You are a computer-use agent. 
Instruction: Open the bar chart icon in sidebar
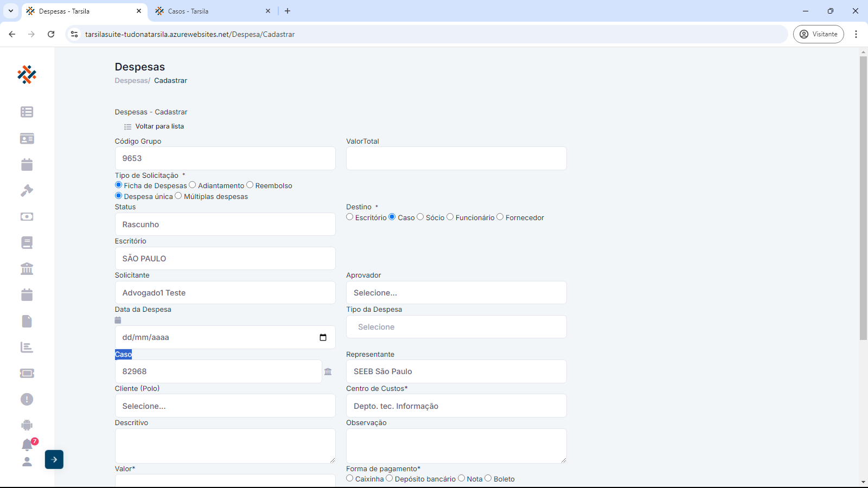click(x=27, y=347)
